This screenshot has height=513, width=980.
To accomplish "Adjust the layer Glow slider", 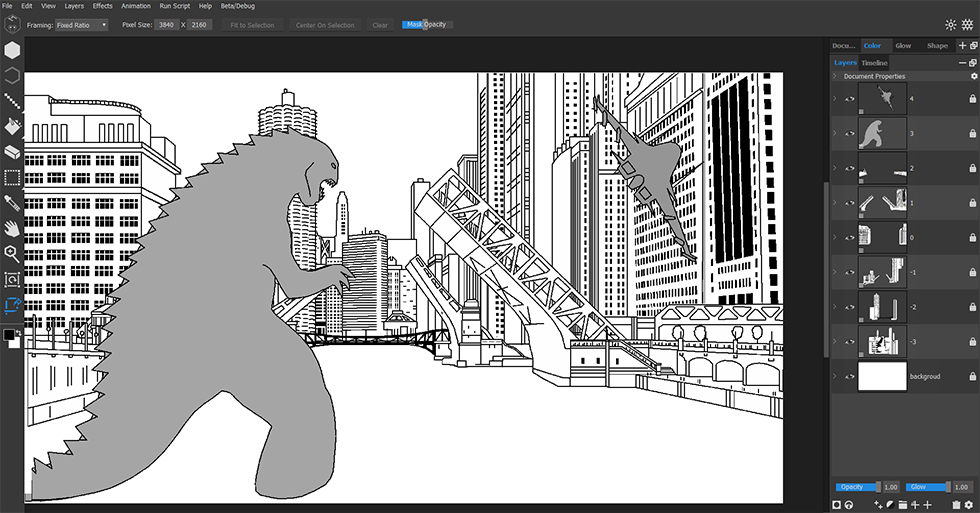I will coord(928,487).
